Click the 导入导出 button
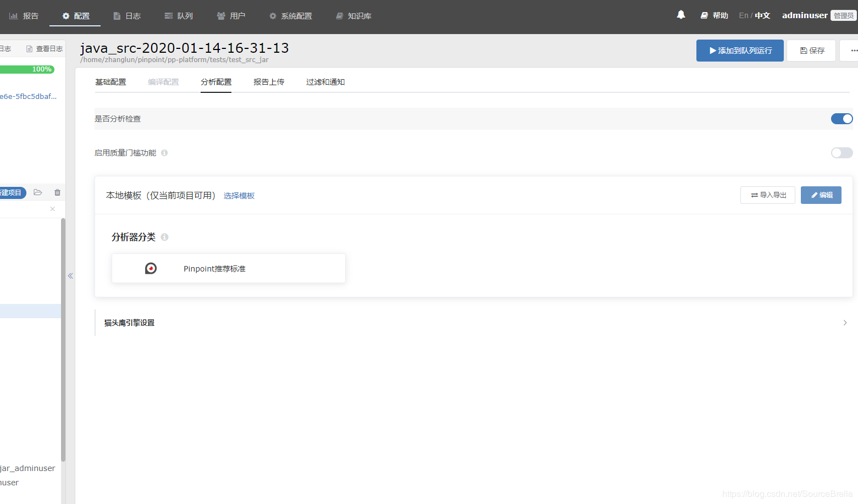Image resolution: width=858 pixels, height=504 pixels. pos(768,195)
